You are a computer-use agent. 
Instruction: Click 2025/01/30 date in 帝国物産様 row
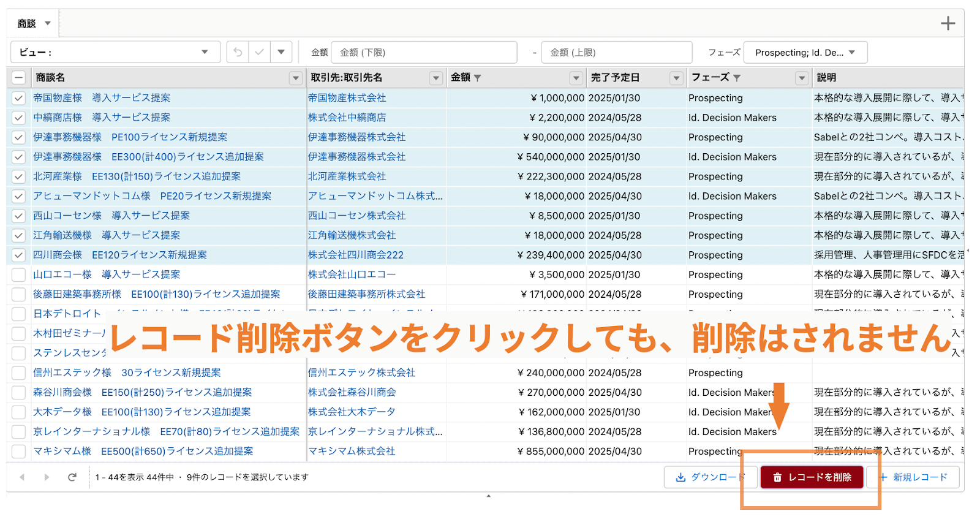click(x=614, y=98)
